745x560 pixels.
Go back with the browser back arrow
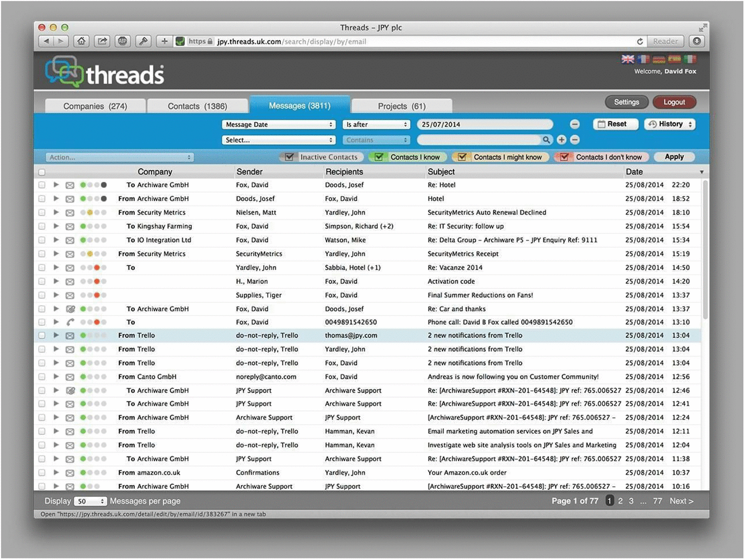point(46,41)
